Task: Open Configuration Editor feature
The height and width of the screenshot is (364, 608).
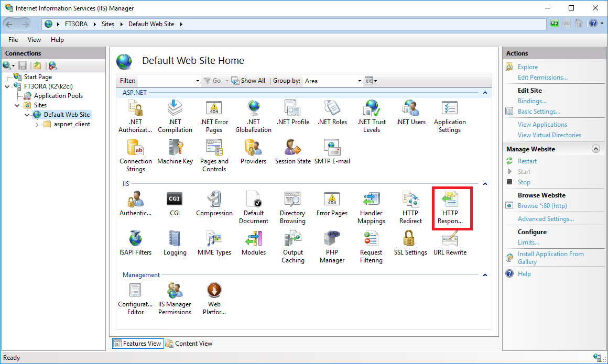Action: point(135,299)
